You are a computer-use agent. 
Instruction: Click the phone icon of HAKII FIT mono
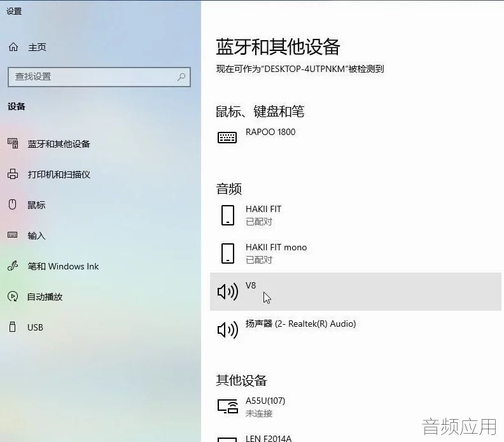(x=228, y=253)
